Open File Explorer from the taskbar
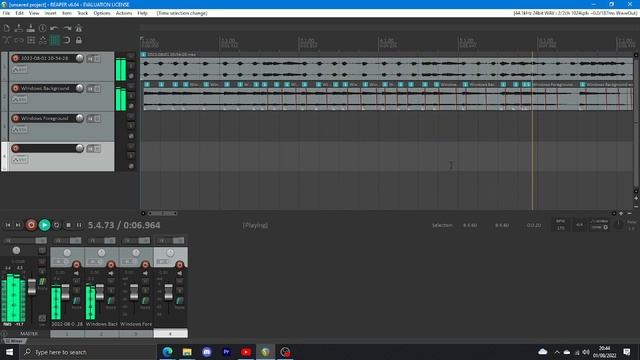640x360 pixels. 187,352
